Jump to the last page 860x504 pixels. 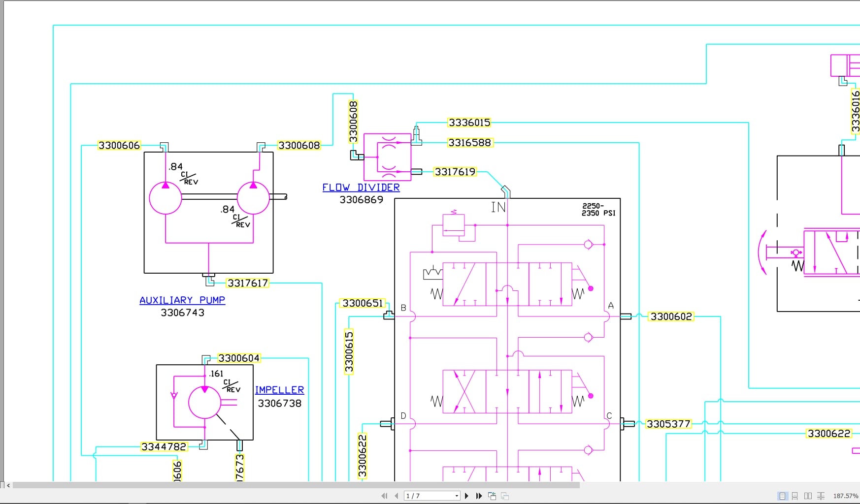[x=478, y=496]
